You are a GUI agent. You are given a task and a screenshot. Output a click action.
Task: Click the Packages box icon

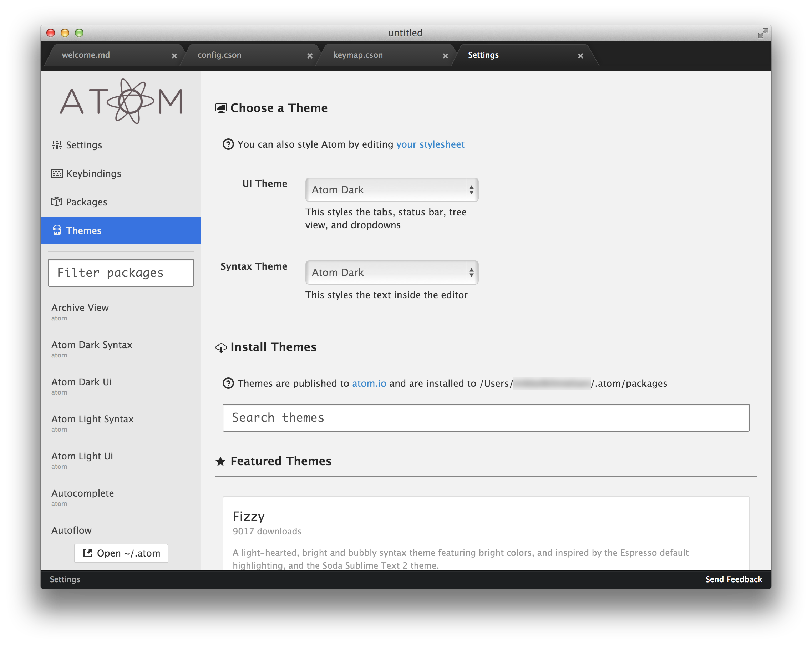57,202
